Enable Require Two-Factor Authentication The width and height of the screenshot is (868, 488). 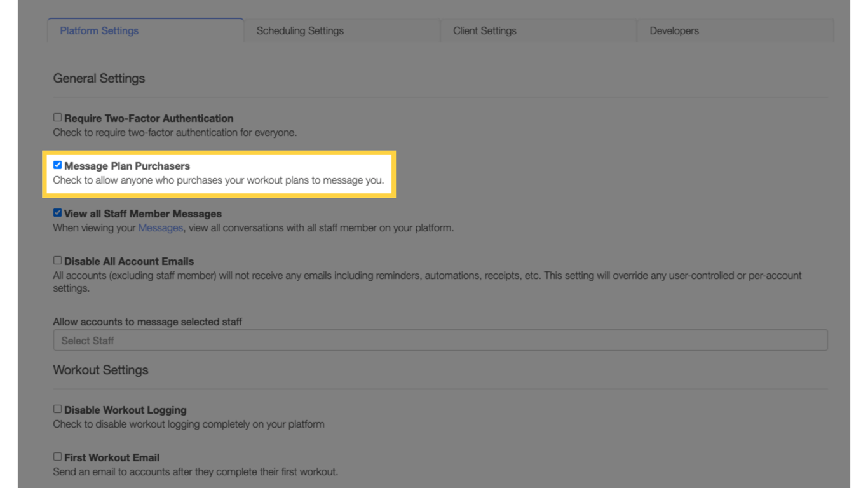point(57,117)
